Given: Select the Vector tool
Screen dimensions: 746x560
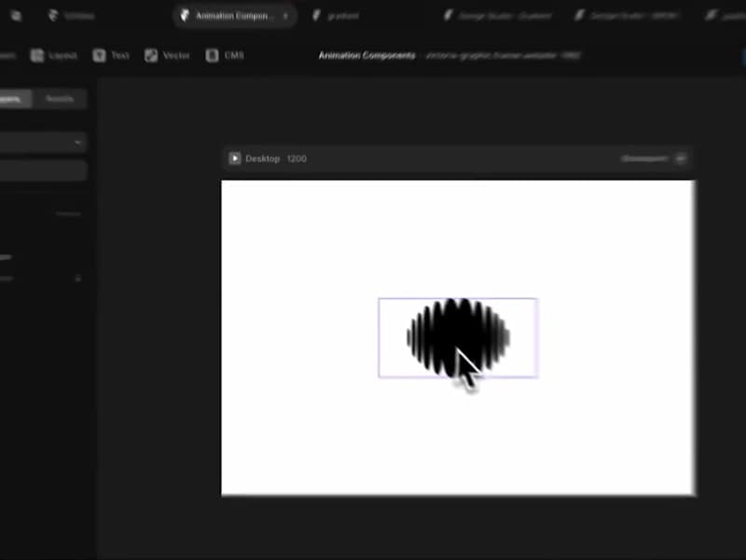Looking at the screenshot, I should click(166, 55).
